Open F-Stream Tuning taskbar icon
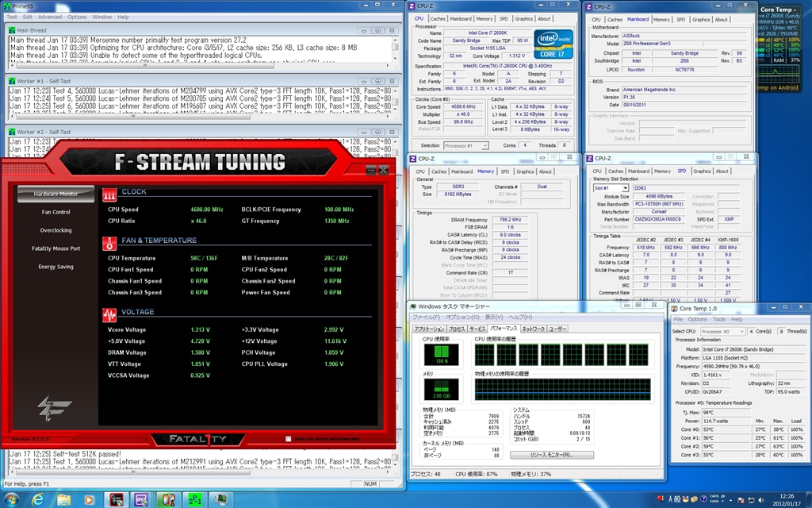The image size is (812, 508). click(116, 499)
